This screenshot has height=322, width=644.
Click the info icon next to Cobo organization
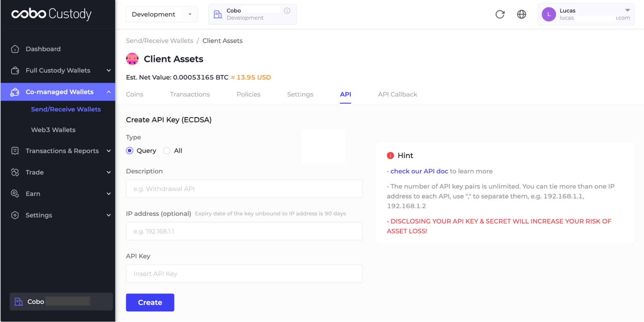coord(287,11)
